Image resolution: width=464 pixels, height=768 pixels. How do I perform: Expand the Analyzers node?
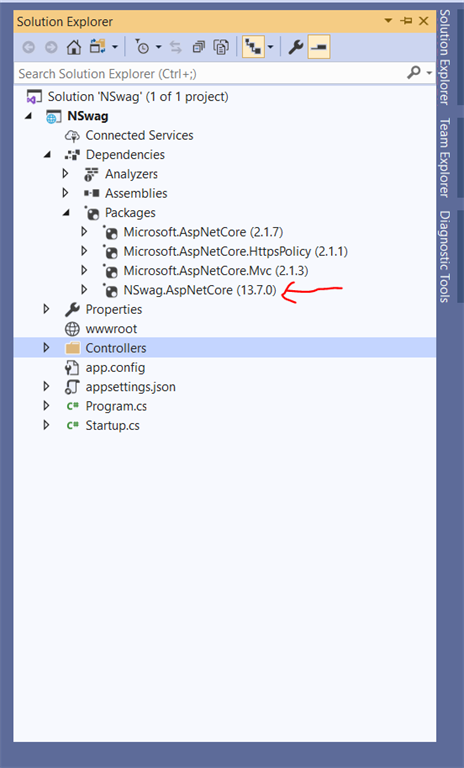(x=65, y=174)
